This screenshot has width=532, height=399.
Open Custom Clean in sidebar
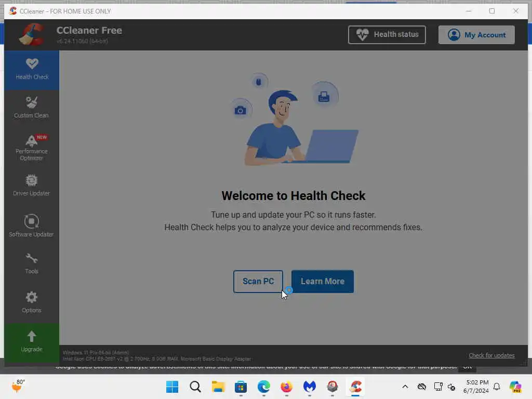32,108
